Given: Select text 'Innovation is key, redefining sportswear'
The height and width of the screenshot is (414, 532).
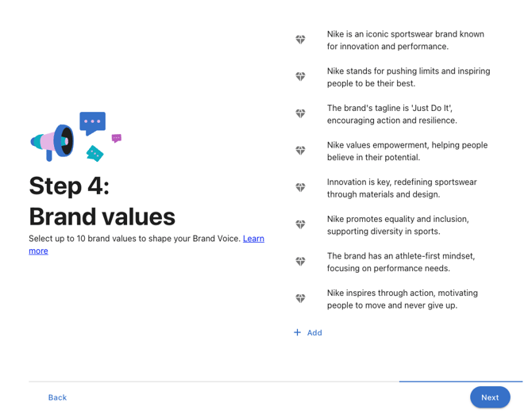Looking at the screenshot, I should [402, 188].
